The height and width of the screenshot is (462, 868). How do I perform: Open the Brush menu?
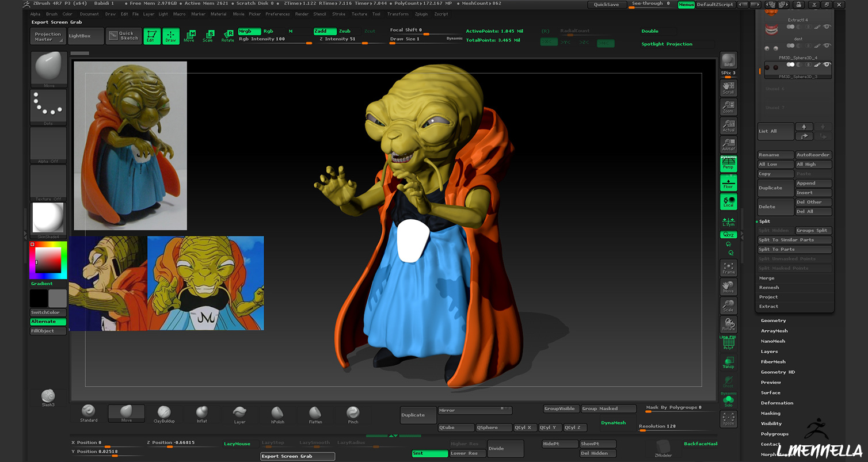[x=51, y=14]
